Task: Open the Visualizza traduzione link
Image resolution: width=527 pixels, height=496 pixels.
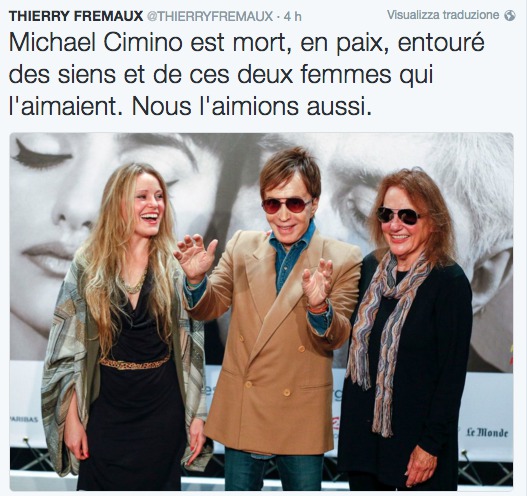Action: click(443, 15)
